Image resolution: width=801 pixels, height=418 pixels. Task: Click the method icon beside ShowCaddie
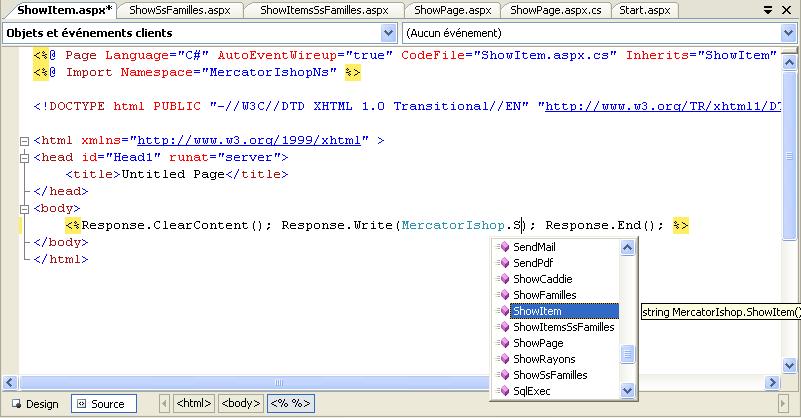point(503,279)
